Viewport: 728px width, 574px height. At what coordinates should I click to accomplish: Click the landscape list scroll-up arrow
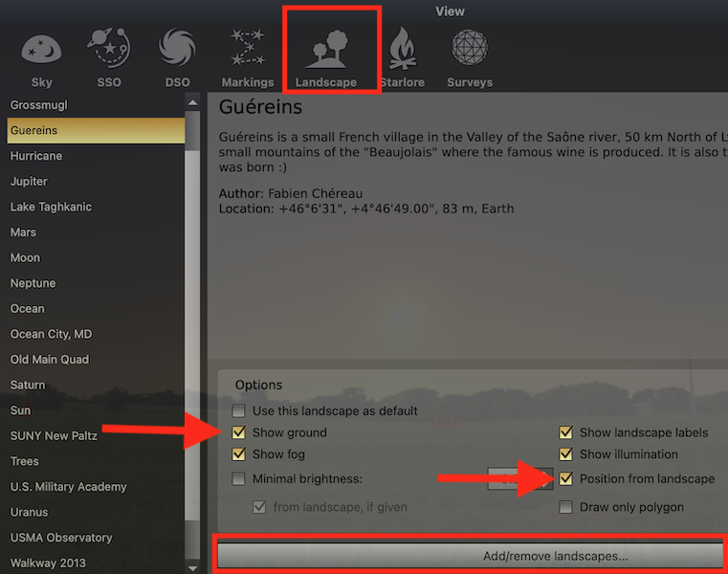click(192, 102)
